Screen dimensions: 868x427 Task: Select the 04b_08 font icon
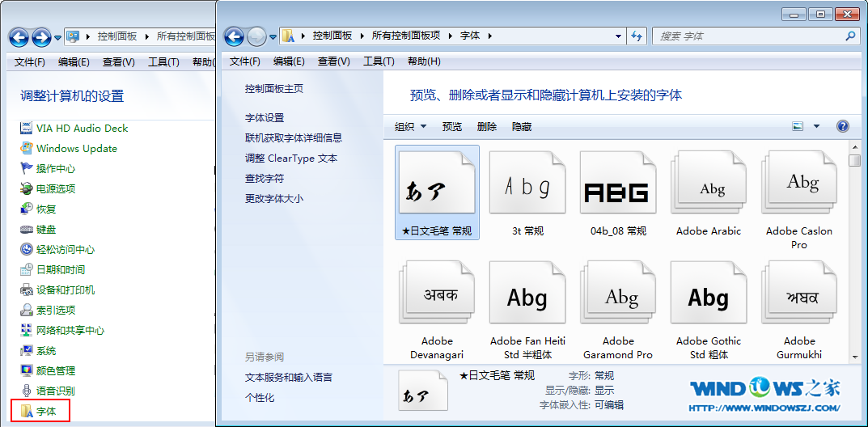618,192
